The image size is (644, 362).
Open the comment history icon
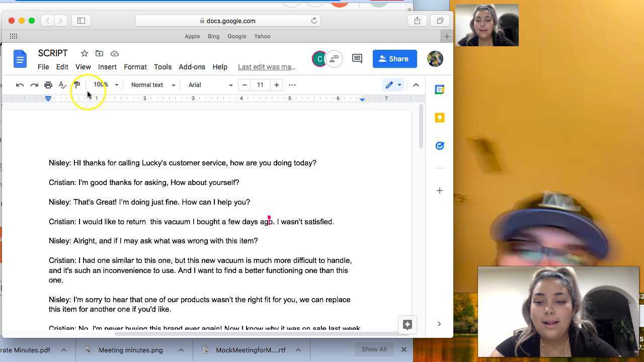coord(357,59)
